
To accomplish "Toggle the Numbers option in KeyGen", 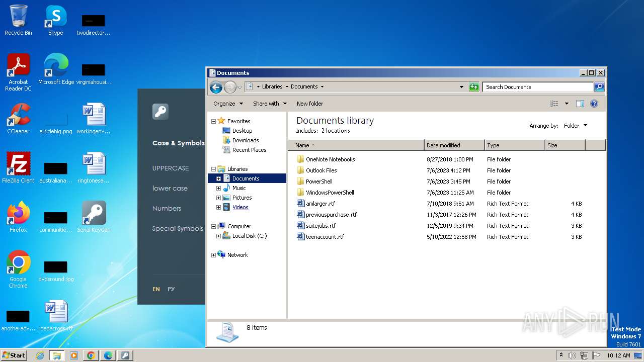I will (x=167, y=208).
